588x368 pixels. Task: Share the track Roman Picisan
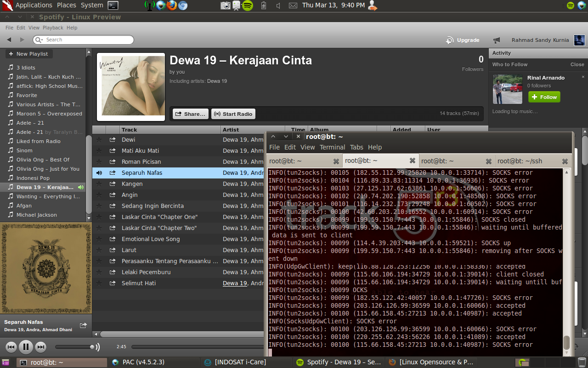pos(113,162)
